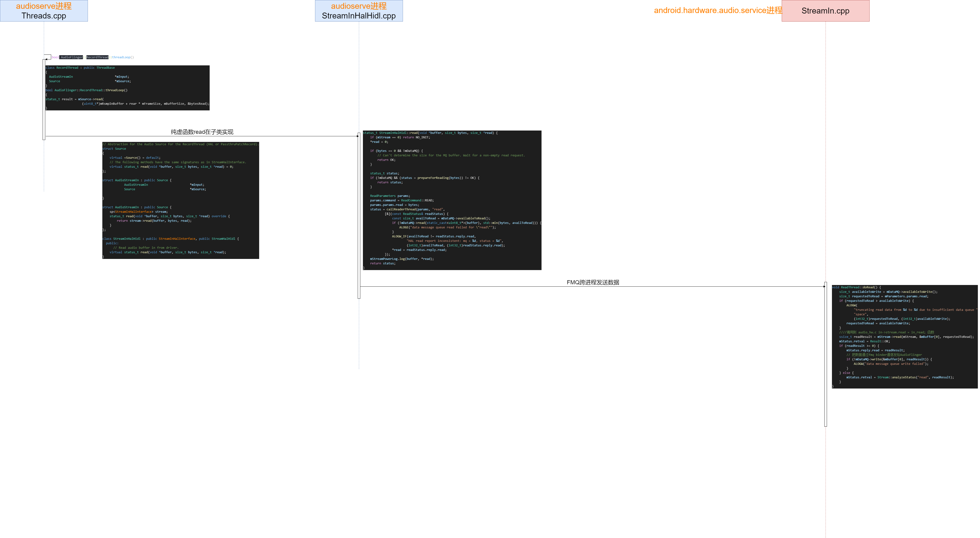Select the pink StreamIn.cpp header box

825,11
